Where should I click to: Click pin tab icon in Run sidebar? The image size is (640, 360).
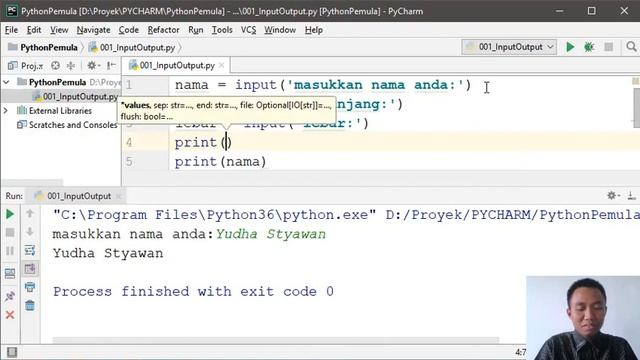pos(10,296)
